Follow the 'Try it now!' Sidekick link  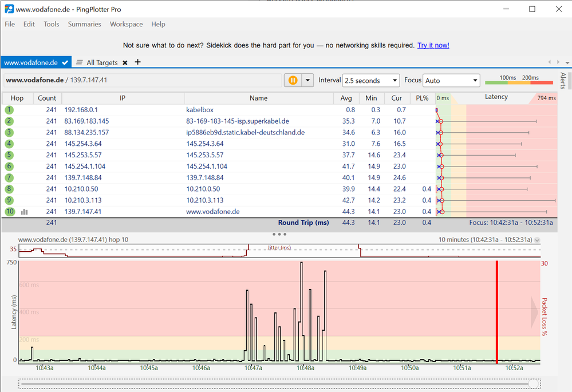433,45
